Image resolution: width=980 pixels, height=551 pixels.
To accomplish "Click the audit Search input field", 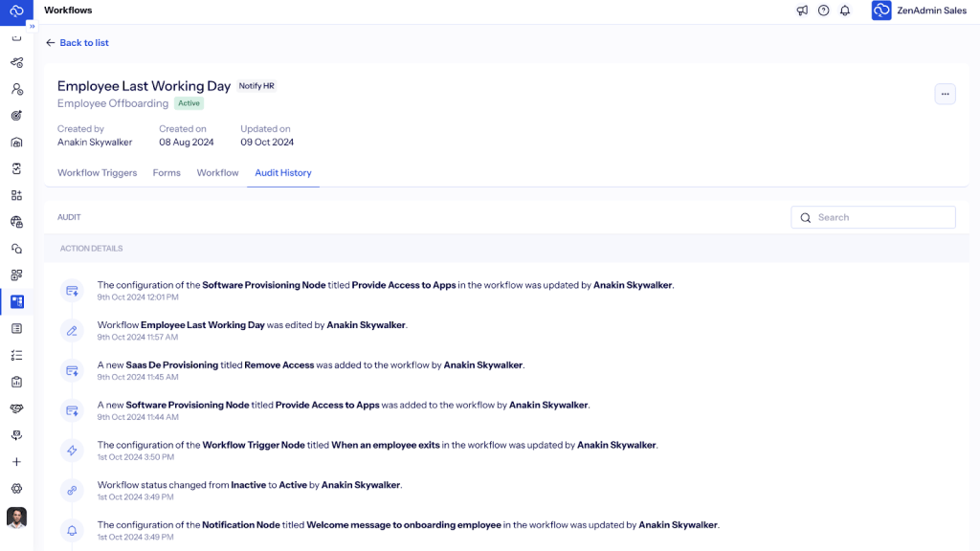I will coord(880,217).
